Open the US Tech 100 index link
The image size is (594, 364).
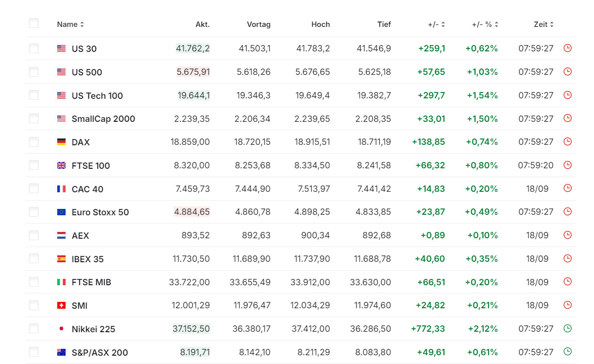click(x=97, y=95)
